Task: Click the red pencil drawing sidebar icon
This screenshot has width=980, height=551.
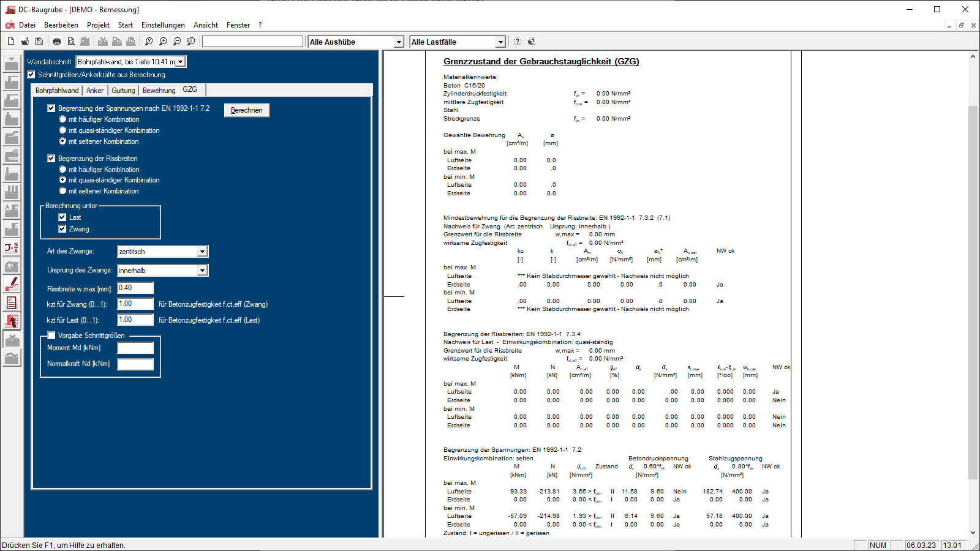Action: [12, 285]
